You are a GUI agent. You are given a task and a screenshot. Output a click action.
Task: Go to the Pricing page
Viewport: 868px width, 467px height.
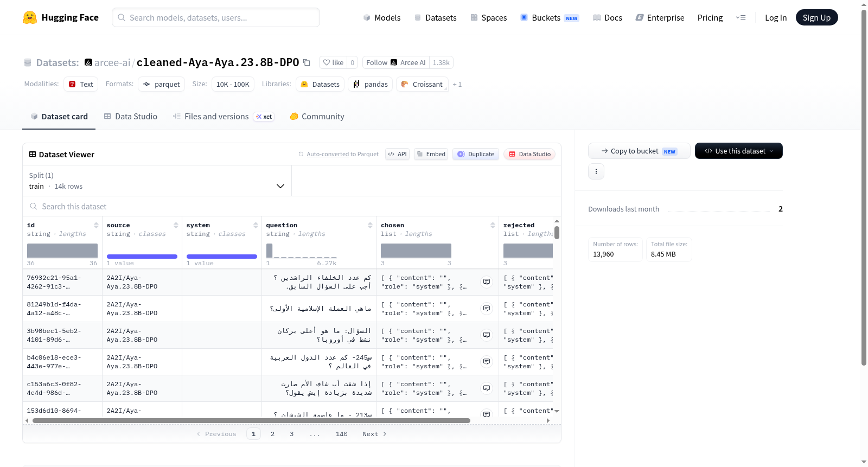tap(710, 17)
